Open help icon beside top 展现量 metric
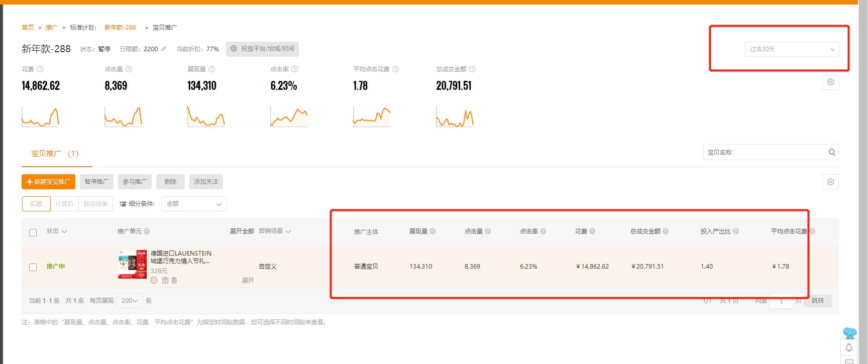The width and height of the screenshot is (868, 364). (212, 69)
